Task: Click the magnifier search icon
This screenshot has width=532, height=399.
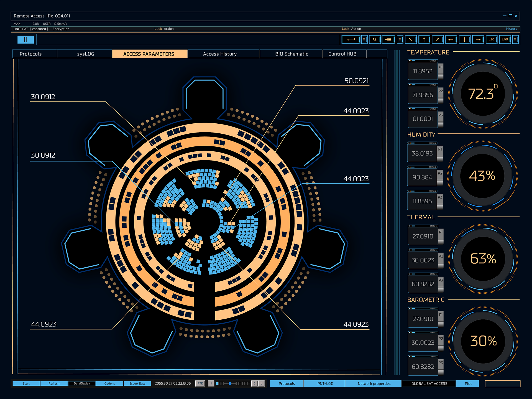Action: [375, 40]
